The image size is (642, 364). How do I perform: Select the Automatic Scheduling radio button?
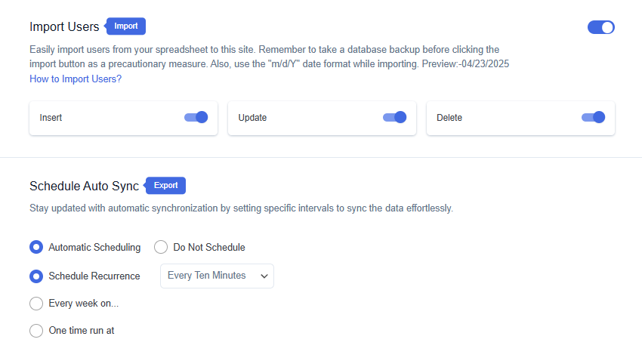(36, 247)
